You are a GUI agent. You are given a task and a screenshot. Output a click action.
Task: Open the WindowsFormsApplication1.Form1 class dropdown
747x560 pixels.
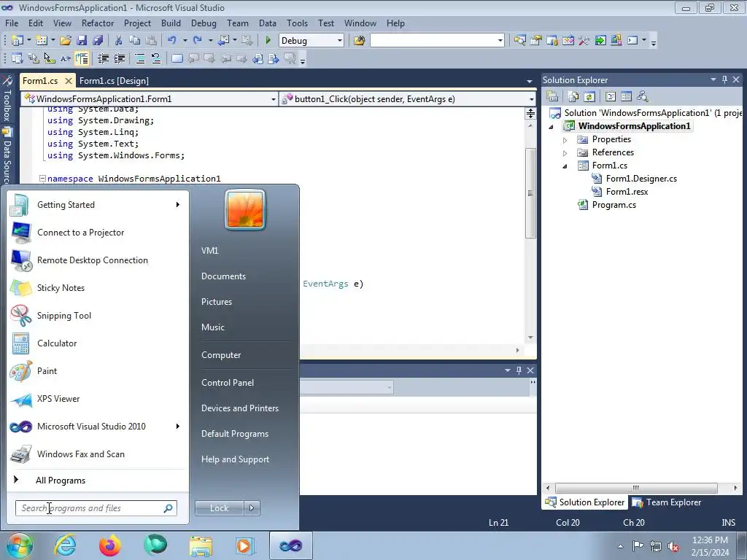pyautogui.click(x=273, y=99)
